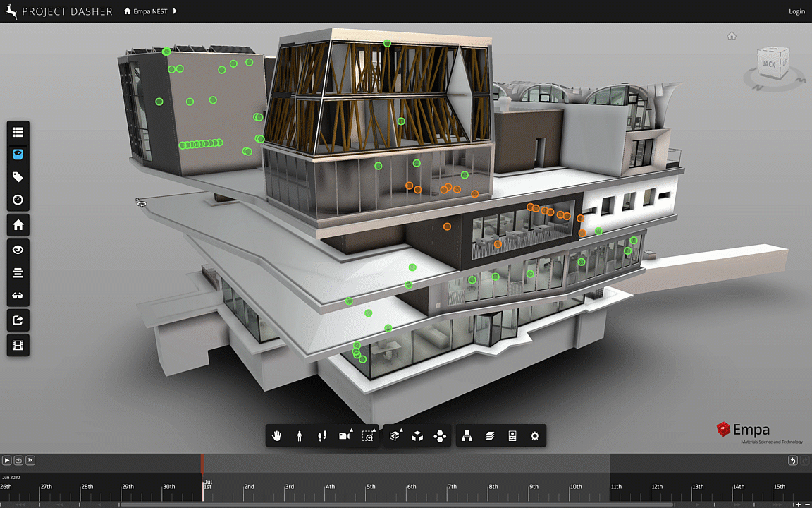812x508 pixels.
Task: Toggle visibility with the eye icon
Action: click(18, 249)
